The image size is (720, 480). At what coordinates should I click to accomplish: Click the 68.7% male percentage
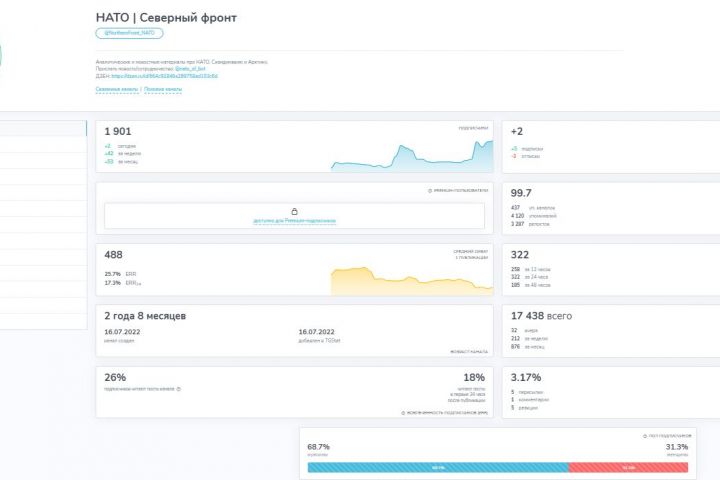[x=318, y=447]
